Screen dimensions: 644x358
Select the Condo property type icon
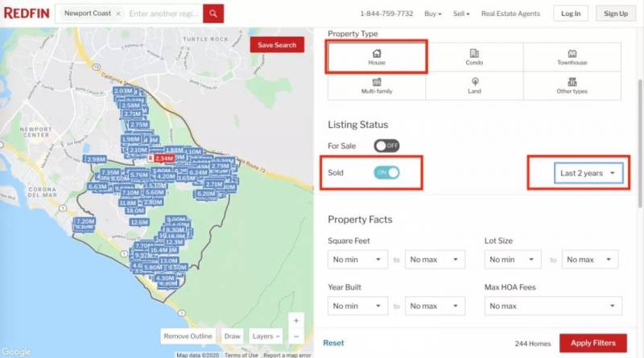474,53
